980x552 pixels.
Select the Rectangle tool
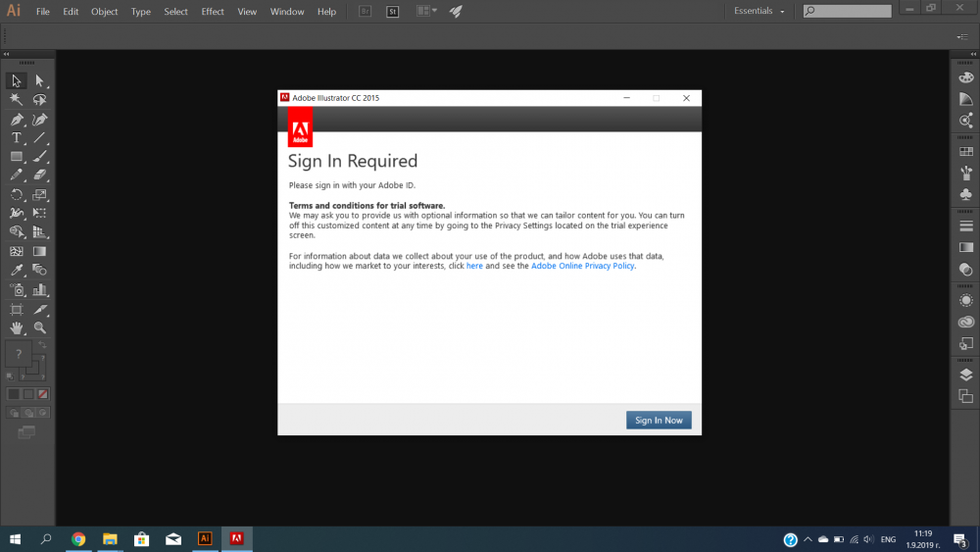tap(17, 156)
